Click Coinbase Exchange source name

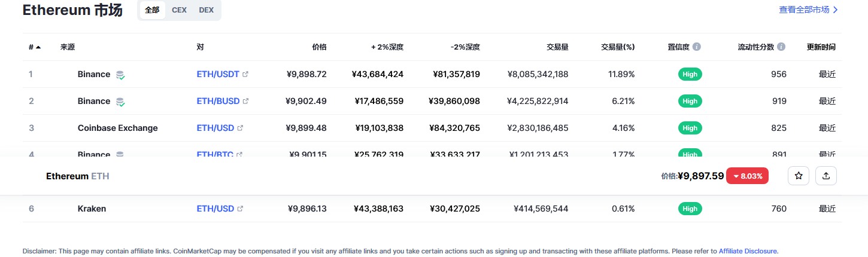pyautogui.click(x=117, y=128)
